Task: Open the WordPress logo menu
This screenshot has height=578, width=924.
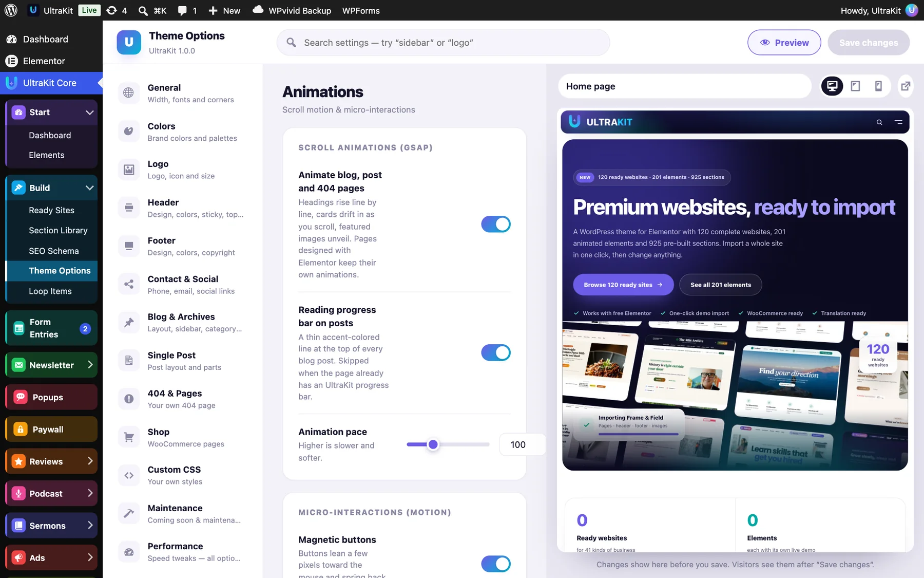Action: coord(11,10)
